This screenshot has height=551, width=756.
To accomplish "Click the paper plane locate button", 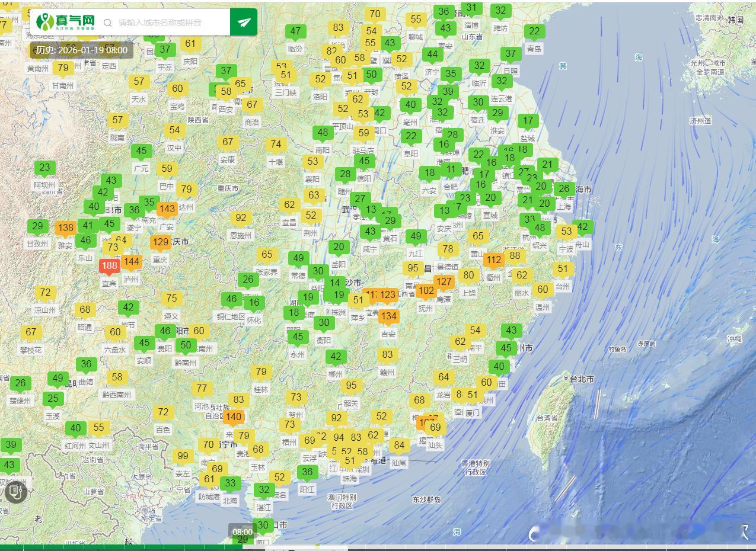I will 243,23.
